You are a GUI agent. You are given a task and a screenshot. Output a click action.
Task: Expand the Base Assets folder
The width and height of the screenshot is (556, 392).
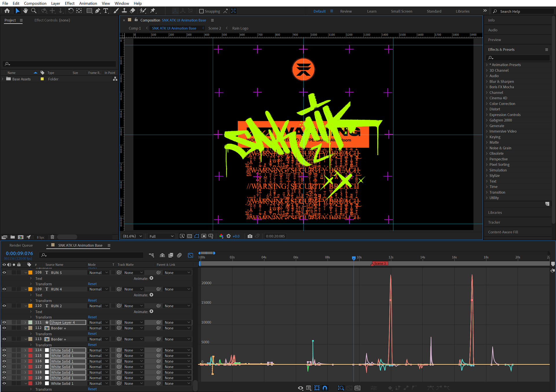(x=3, y=79)
